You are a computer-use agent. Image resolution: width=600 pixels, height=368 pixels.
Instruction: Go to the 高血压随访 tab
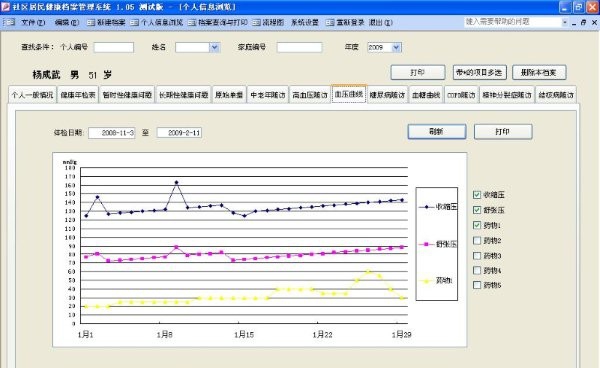click(x=310, y=95)
